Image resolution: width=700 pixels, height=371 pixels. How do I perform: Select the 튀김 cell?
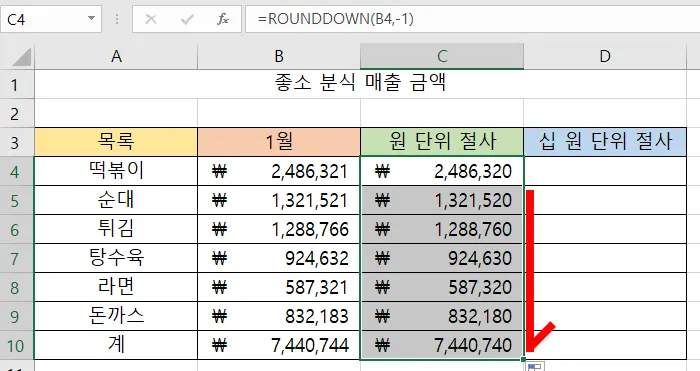pyautogui.click(x=116, y=229)
